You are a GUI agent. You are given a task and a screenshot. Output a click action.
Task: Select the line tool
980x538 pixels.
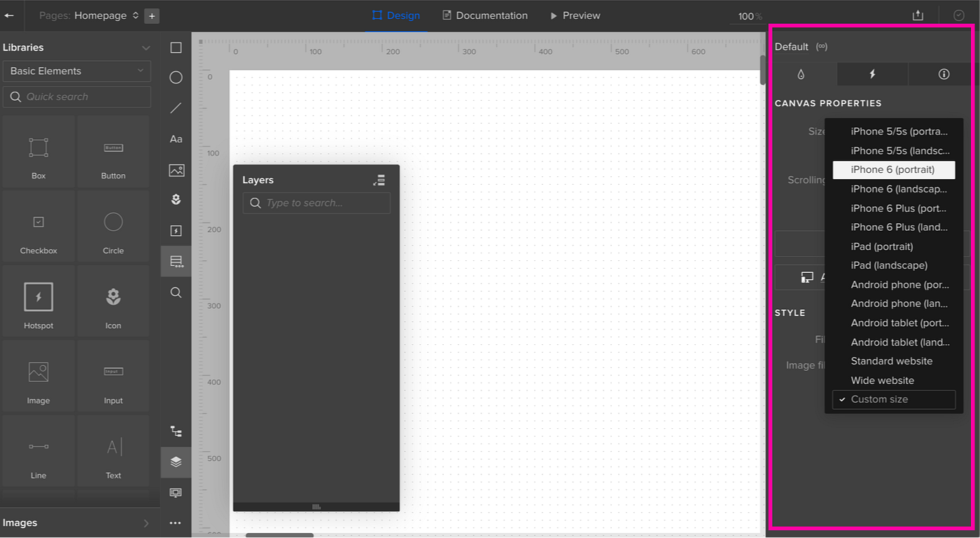point(176,108)
